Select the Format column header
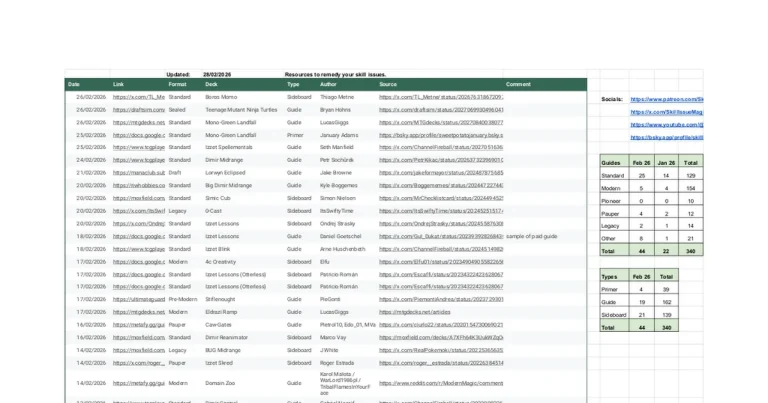The height and width of the screenshot is (403, 768). coord(177,84)
